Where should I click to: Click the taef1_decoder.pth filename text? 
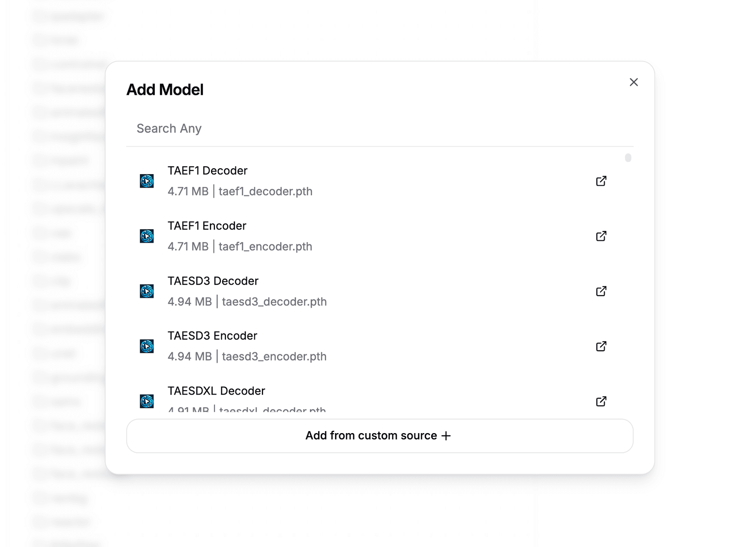coord(266,191)
